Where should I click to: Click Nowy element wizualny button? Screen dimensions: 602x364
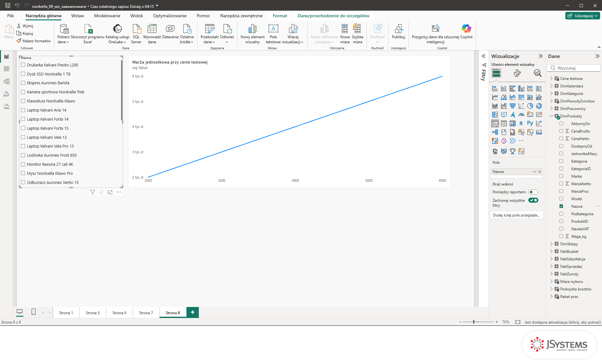click(x=252, y=34)
